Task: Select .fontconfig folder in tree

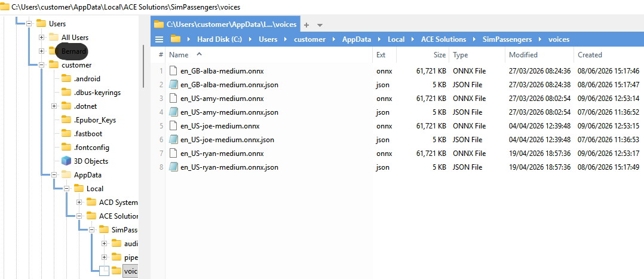Action: (x=91, y=148)
